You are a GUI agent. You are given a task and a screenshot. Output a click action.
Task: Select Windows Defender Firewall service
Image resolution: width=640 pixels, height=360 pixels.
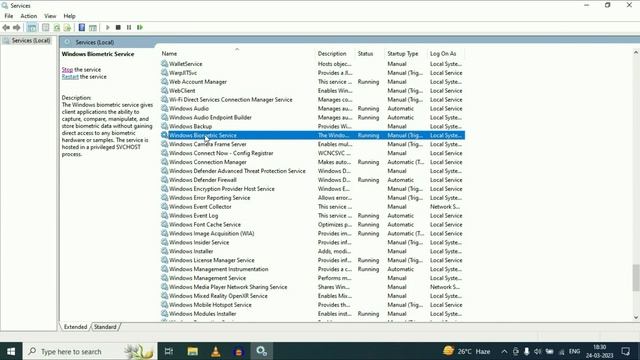click(x=312, y=180)
